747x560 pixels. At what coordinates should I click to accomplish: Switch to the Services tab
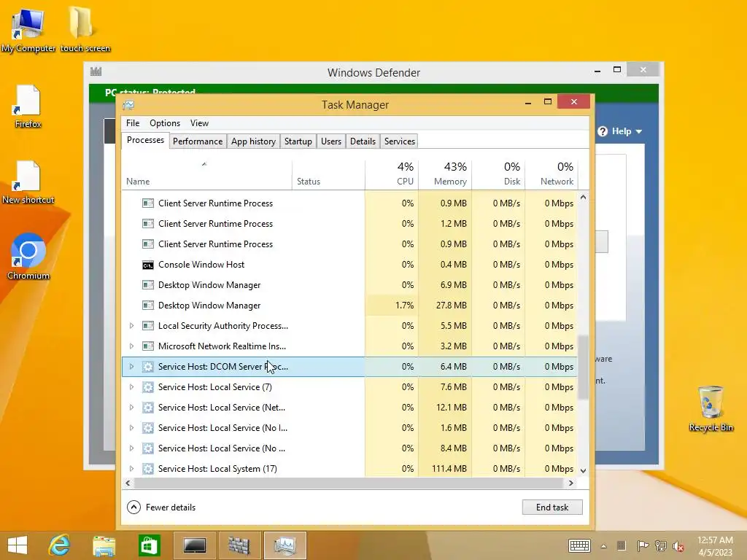[400, 141]
